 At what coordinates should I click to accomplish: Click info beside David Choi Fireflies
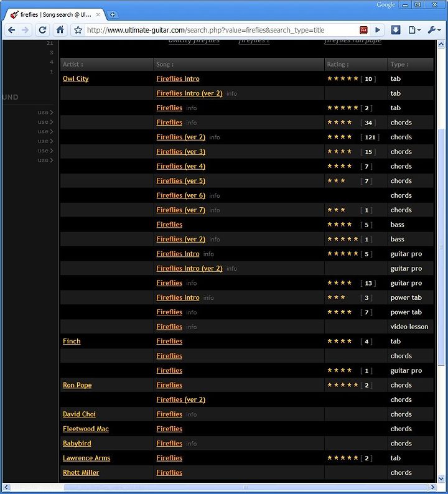191,414
